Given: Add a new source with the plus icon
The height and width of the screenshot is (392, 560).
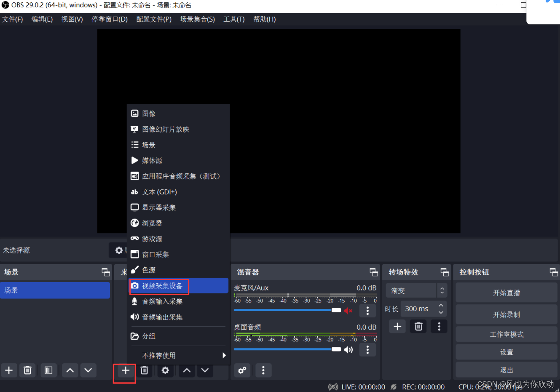Looking at the screenshot, I should pos(125,370).
